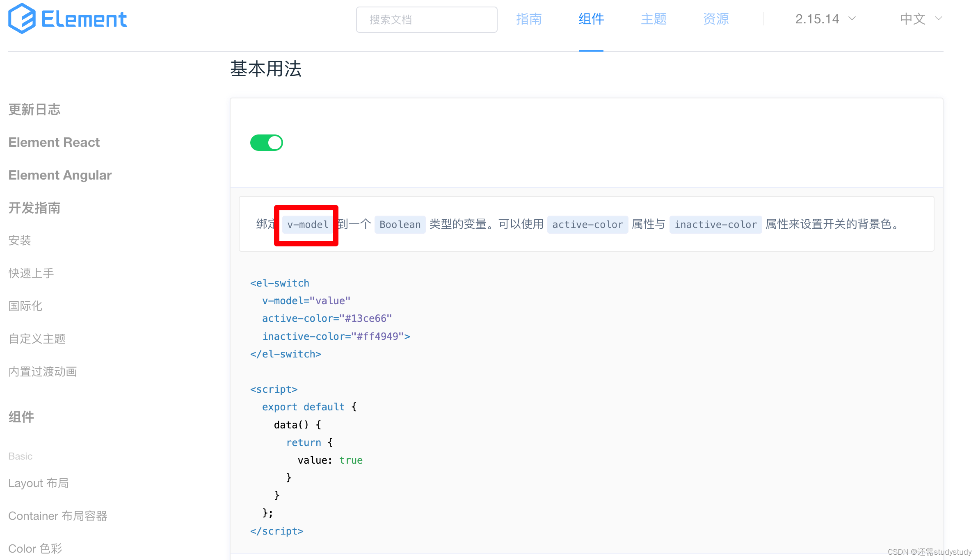Open the Element Angular link
The width and height of the screenshot is (978, 560).
pos(60,175)
